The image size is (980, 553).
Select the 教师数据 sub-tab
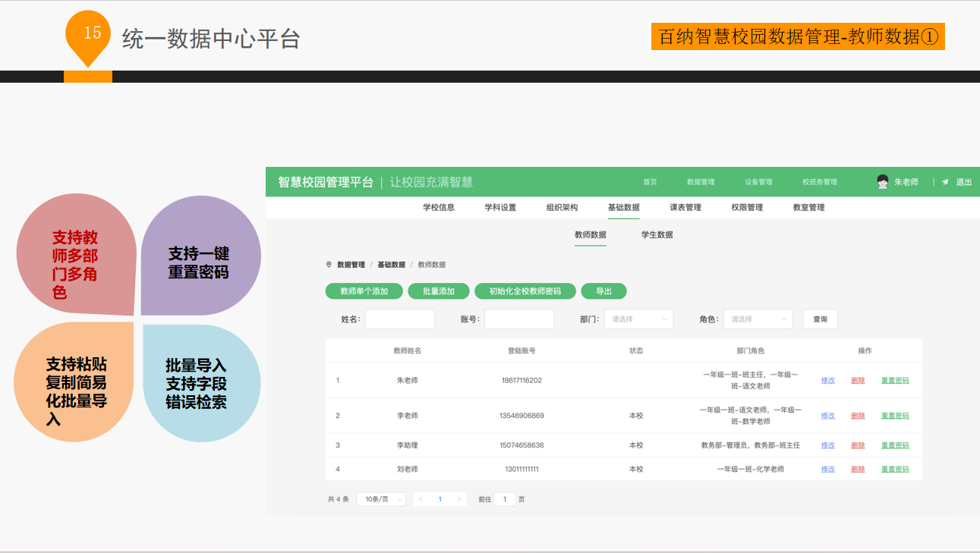tap(591, 234)
